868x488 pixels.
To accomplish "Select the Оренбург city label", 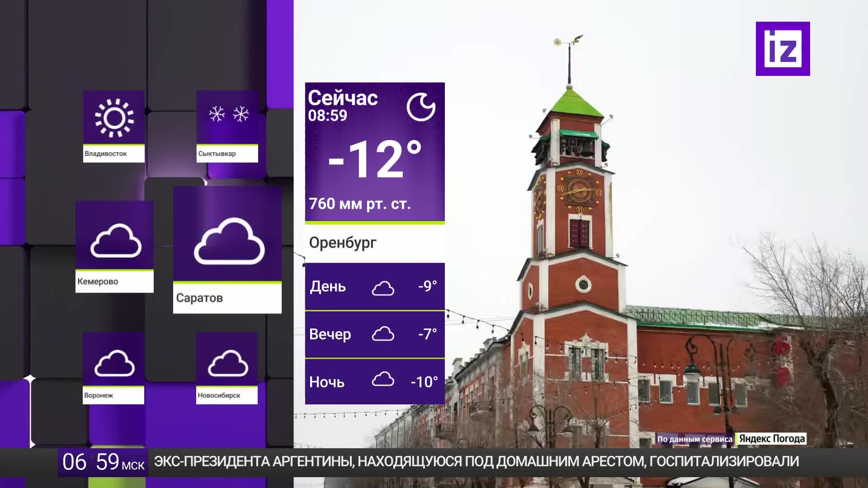I will click(x=343, y=243).
